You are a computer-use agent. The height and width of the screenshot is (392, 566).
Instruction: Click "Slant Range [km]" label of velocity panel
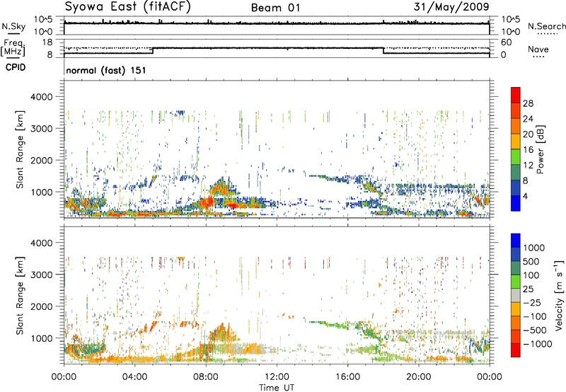(20, 295)
